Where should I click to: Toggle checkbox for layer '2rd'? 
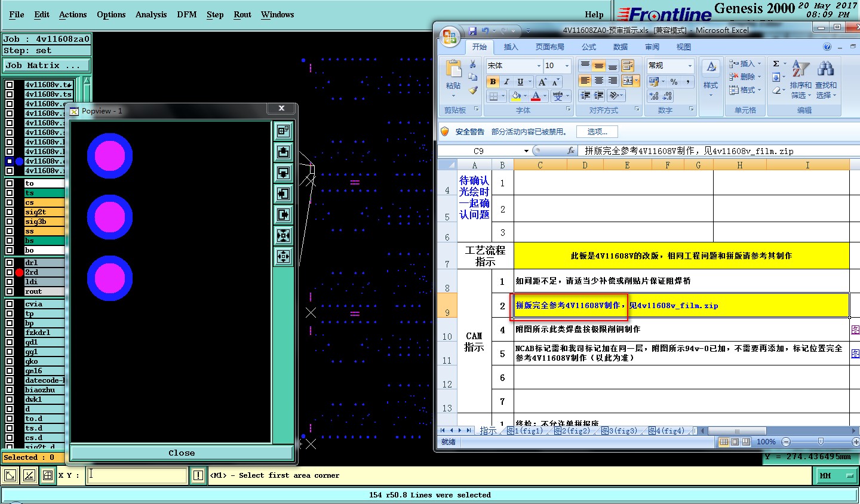tap(10, 272)
